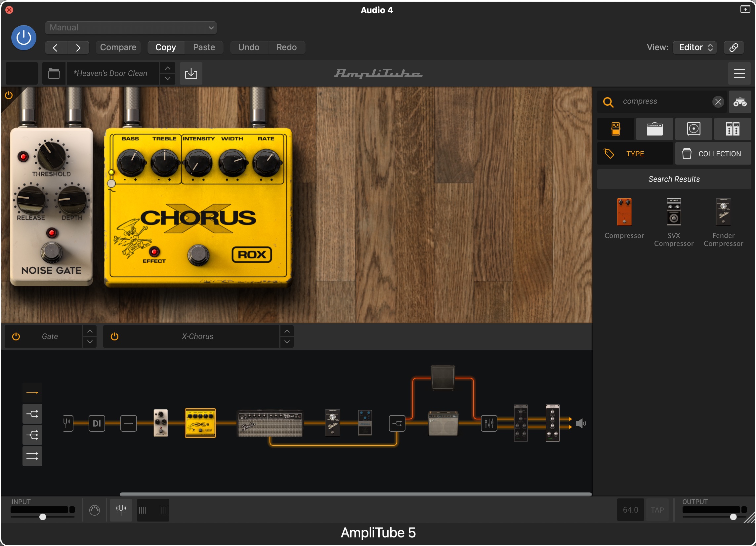This screenshot has width=756, height=546.
Task: Click the X-Chorus Bass knob
Action: pyautogui.click(x=131, y=163)
